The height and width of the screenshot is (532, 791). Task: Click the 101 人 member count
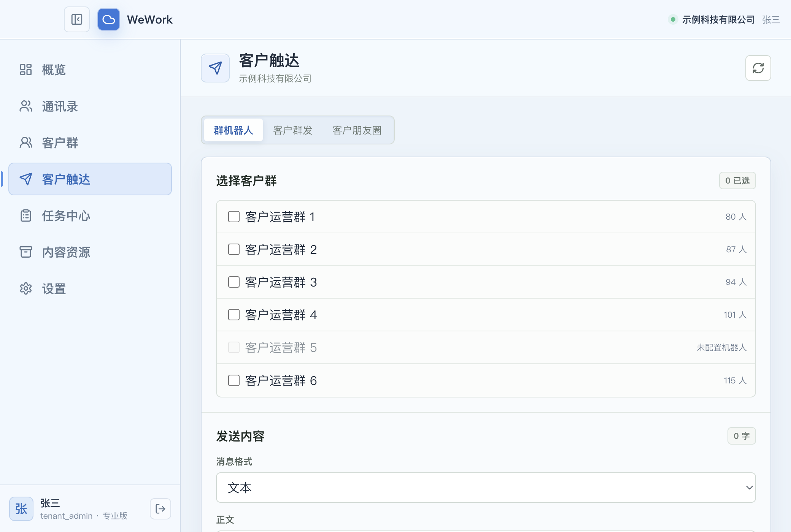click(x=735, y=315)
